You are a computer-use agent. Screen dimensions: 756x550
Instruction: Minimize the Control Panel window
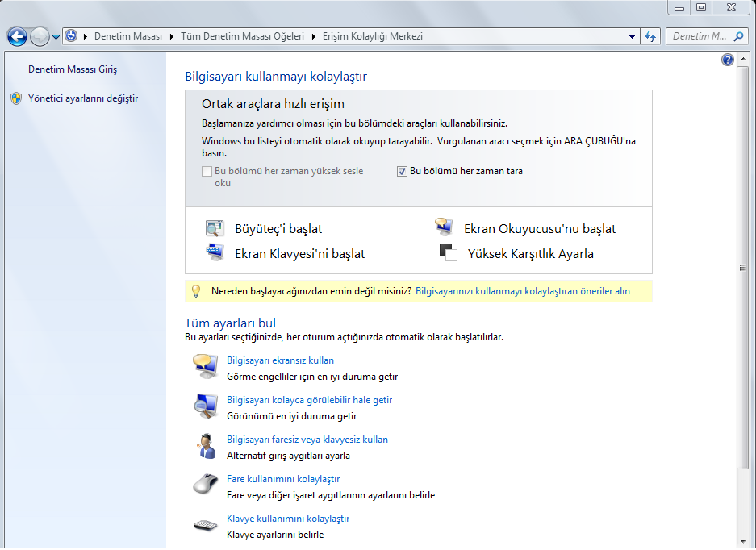(679, 7)
